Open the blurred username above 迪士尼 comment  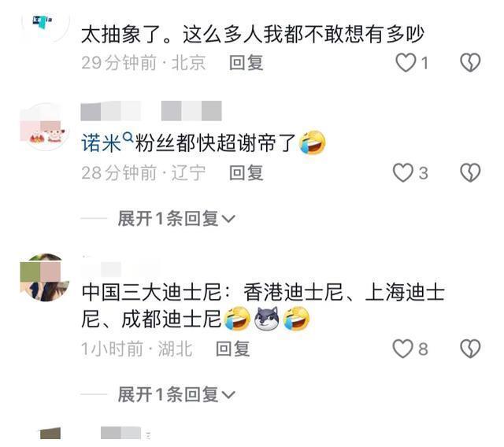pos(120,268)
